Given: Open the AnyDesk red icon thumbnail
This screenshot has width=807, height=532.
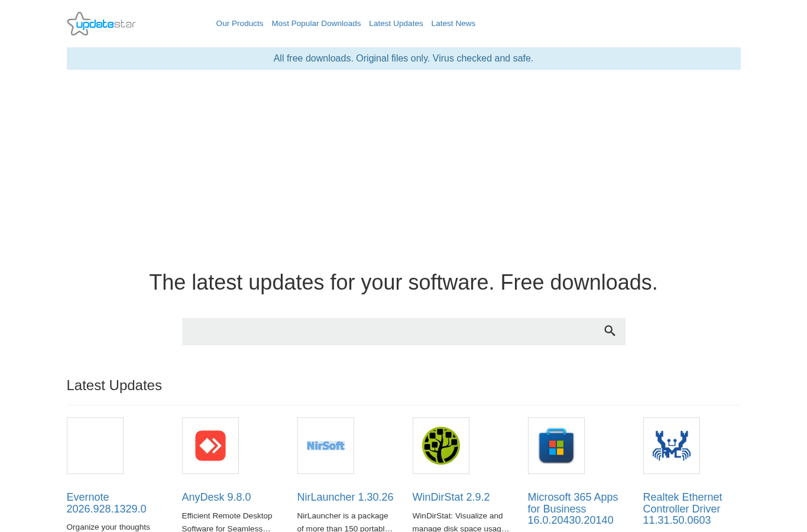Looking at the screenshot, I should point(210,446).
